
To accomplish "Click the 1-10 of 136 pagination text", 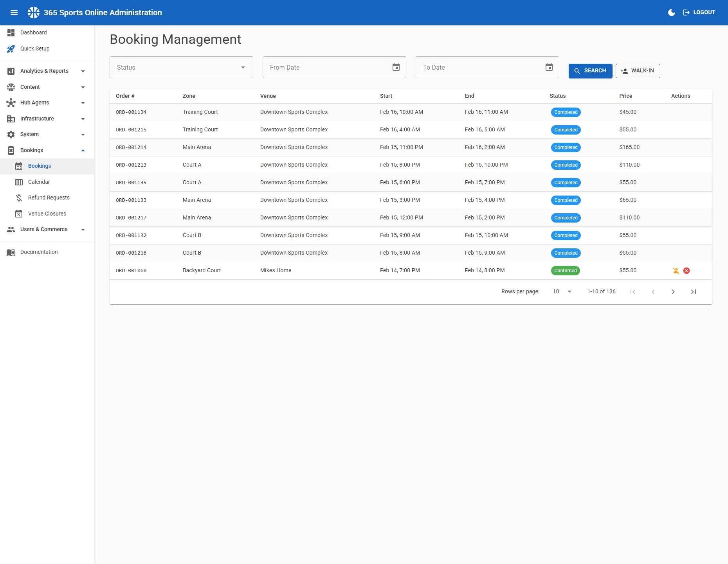I will pyautogui.click(x=601, y=292).
